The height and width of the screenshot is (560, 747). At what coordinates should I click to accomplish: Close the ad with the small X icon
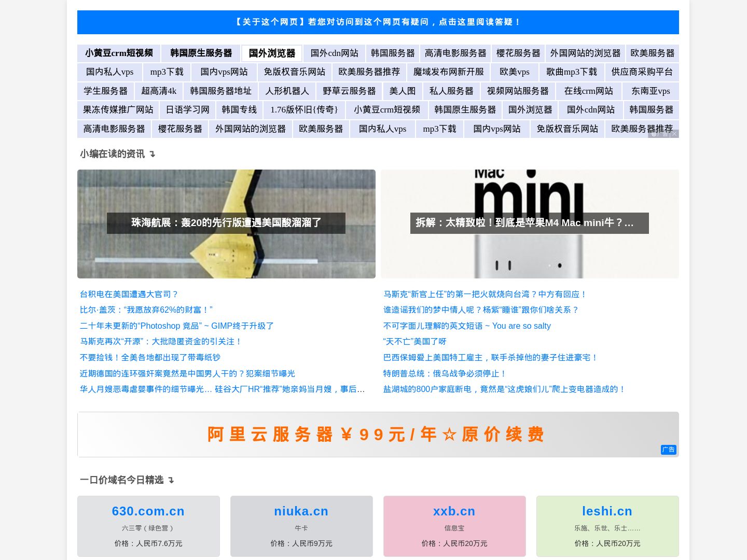[x=674, y=134]
